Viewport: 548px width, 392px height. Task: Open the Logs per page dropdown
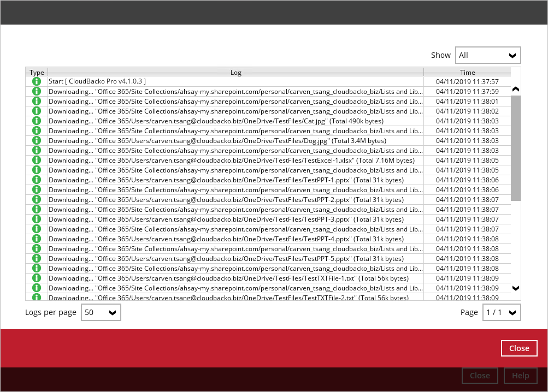point(101,312)
